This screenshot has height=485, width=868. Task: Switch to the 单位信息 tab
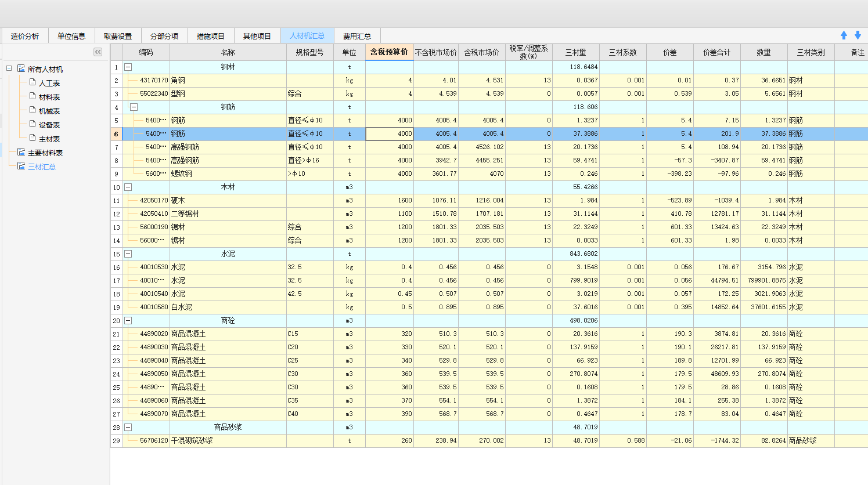point(71,36)
